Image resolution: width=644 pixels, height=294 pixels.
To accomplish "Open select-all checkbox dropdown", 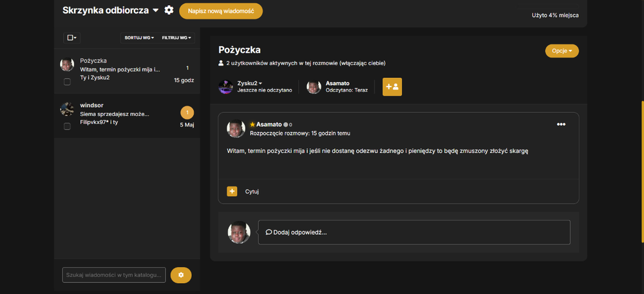I will pos(72,38).
